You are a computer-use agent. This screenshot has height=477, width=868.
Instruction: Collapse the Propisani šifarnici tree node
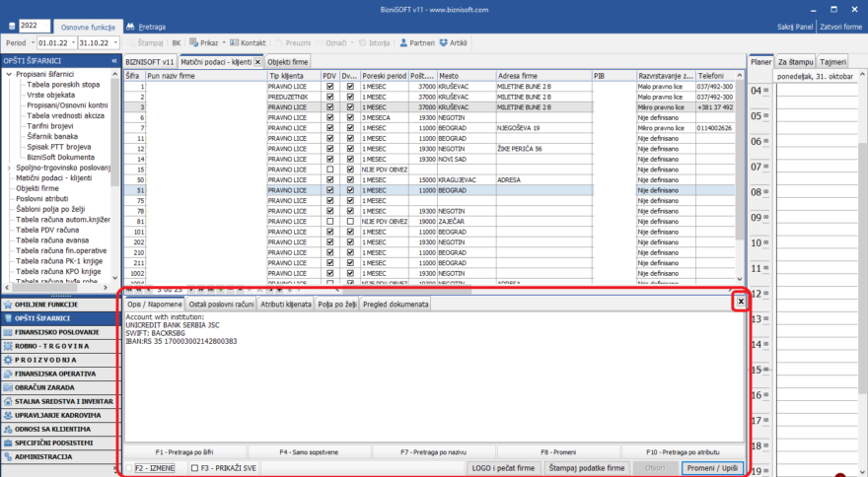(x=8, y=75)
